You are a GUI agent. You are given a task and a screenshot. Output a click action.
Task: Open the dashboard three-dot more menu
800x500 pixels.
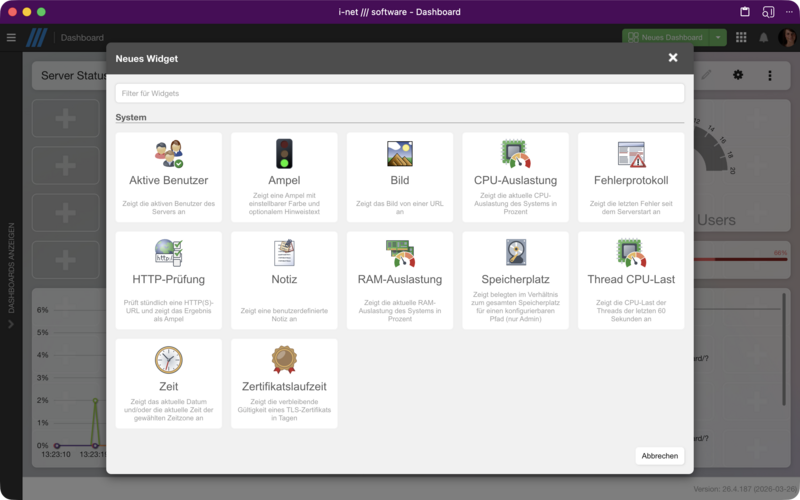click(x=770, y=76)
